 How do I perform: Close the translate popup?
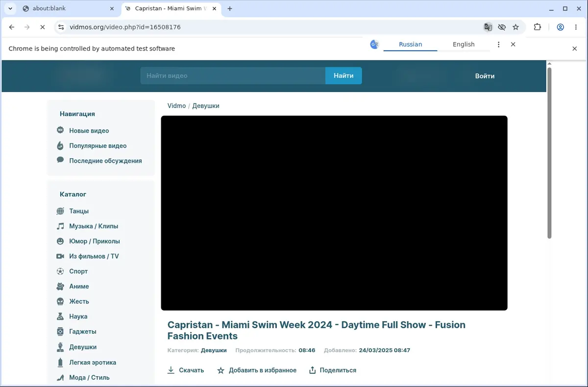pyautogui.click(x=513, y=44)
